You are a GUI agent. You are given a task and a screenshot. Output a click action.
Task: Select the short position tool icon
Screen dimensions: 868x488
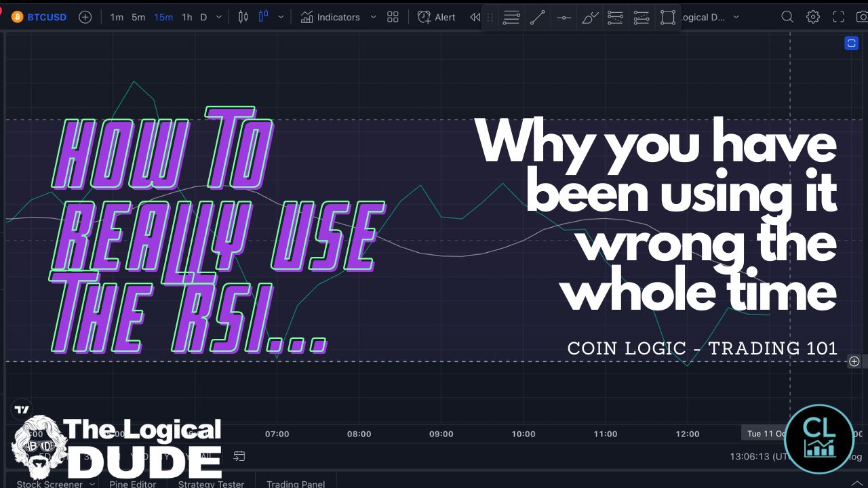point(642,18)
